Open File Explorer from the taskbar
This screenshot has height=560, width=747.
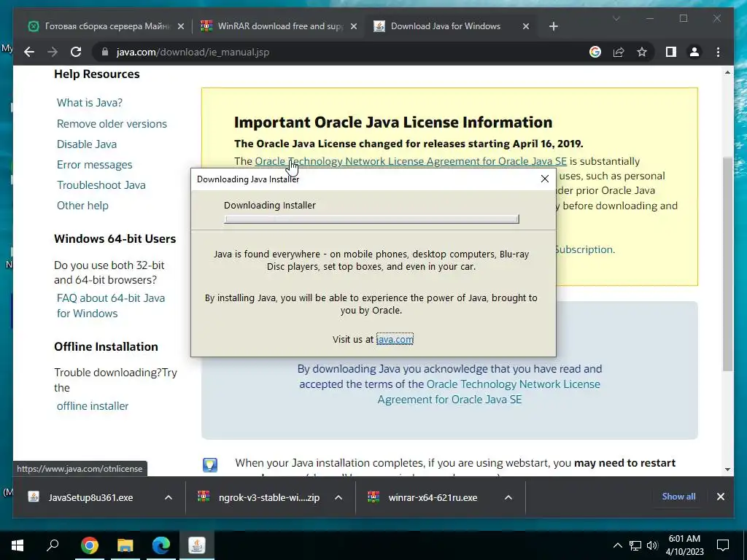125,545
